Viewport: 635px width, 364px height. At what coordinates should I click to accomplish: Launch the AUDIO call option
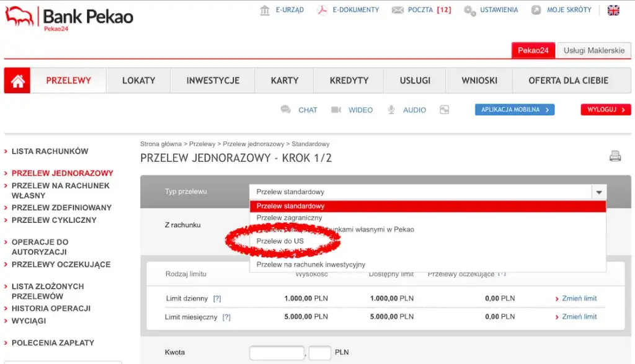coord(414,110)
